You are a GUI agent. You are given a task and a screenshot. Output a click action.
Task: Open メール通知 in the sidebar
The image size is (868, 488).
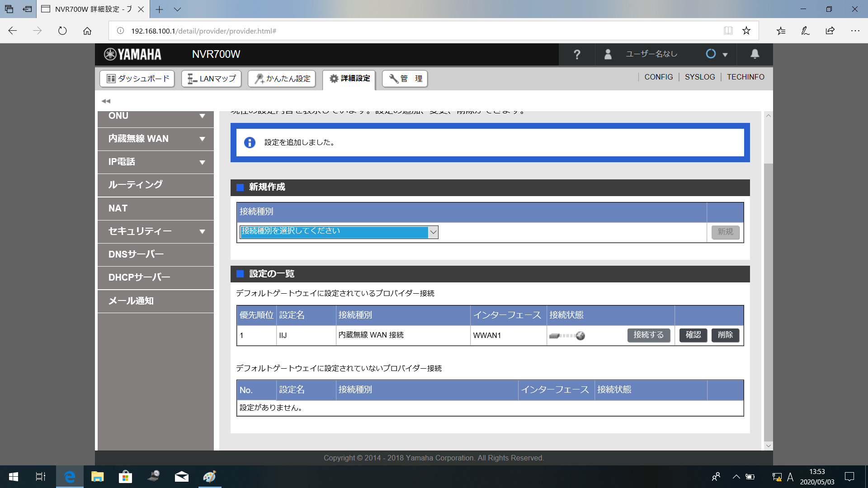click(x=156, y=301)
